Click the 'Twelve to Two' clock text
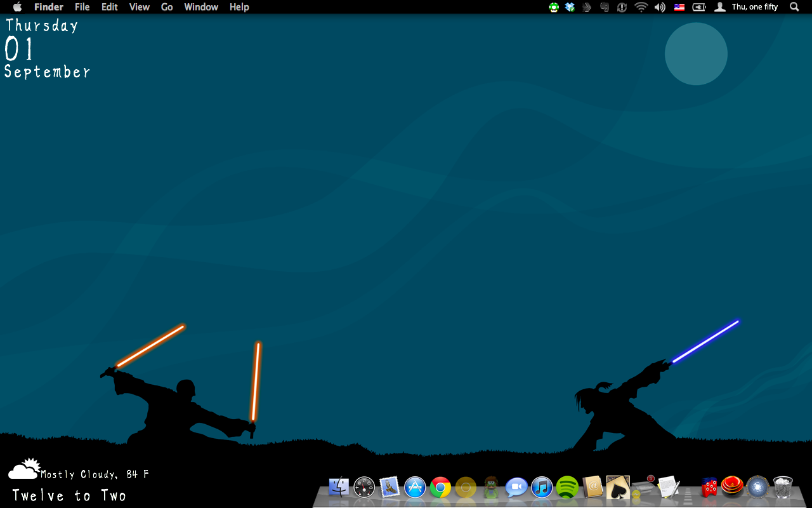 coord(69,496)
